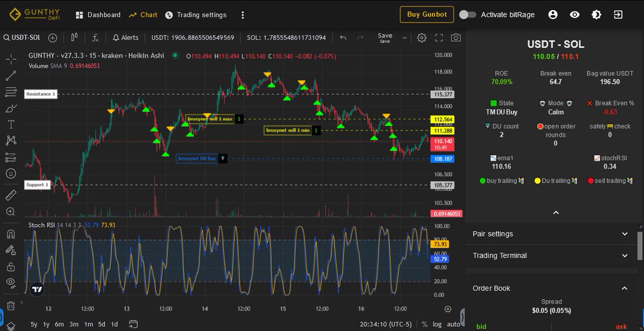Click the USDT-SOL symbol search
This screenshot has height=331, width=644.
tap(23, 38)
